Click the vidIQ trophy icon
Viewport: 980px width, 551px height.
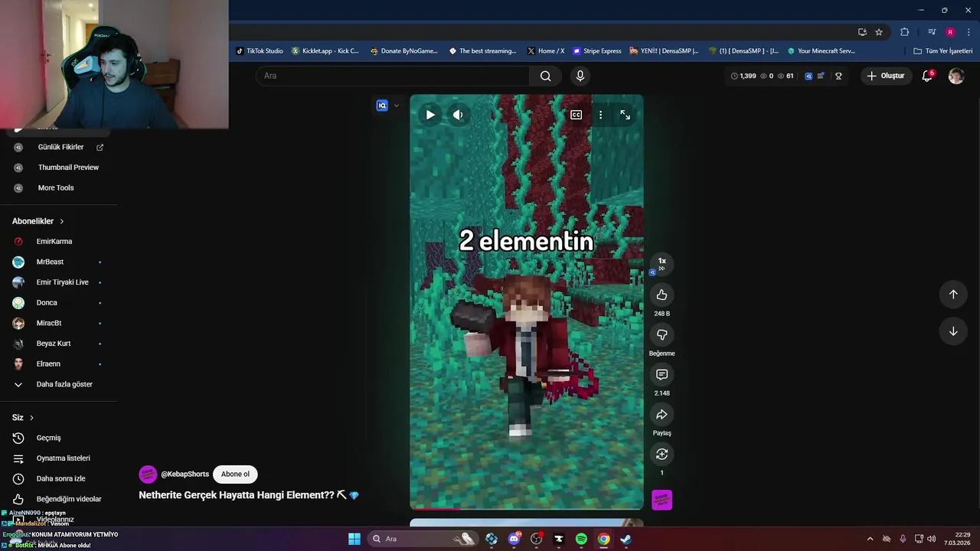(x=838, y=76)
